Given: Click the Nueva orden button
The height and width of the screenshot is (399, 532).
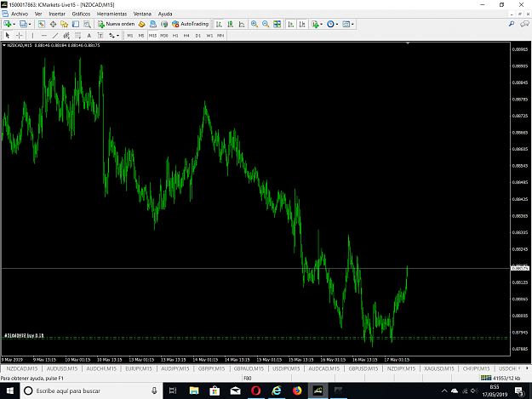Looking at the screenshot, I should coord(117,24).
